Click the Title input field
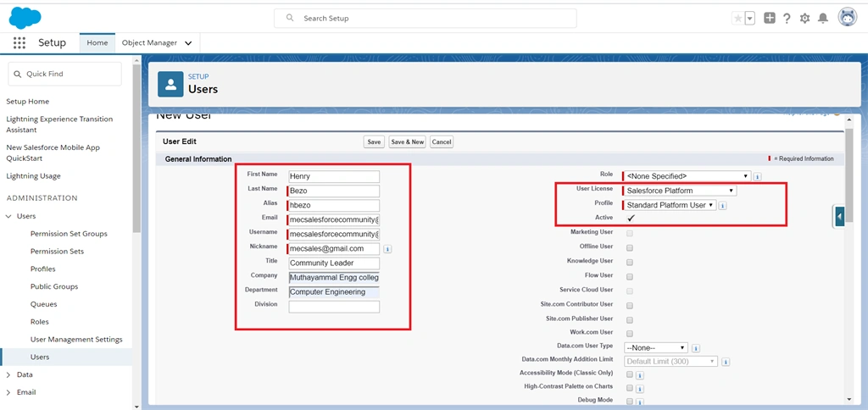Screen dimensions: 868x410 point(334,263)
